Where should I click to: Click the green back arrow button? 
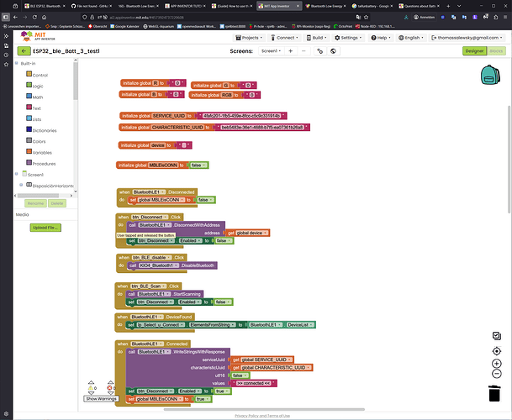[24, 51]
